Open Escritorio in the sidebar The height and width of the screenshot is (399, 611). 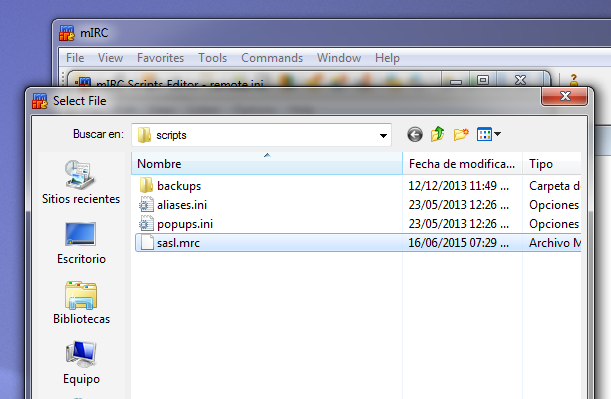tap(81, 243)
